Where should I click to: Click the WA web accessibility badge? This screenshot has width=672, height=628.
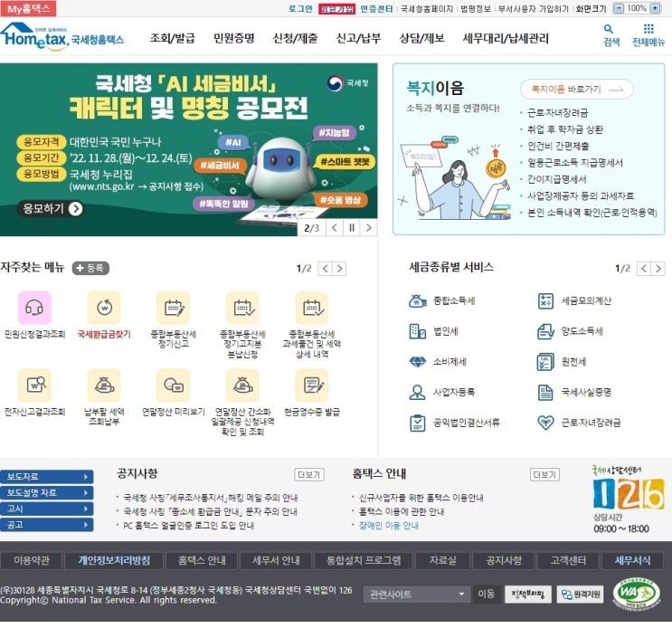(636, 594)
